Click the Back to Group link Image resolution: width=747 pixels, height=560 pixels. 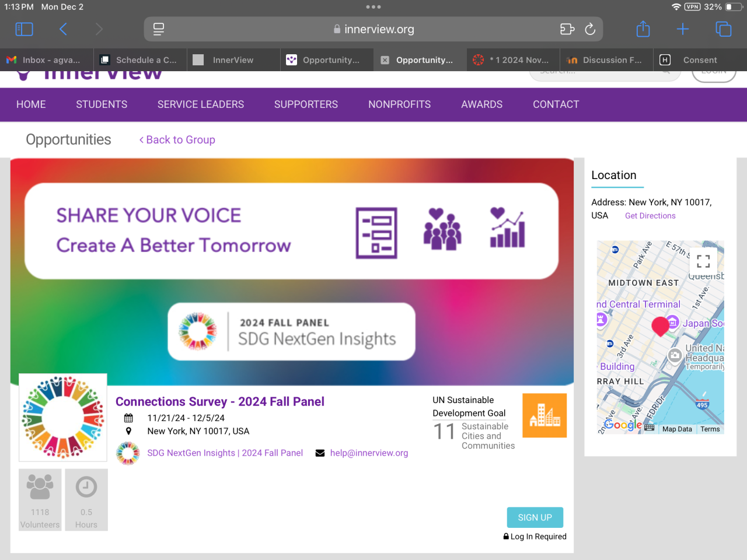coord(177,140)
